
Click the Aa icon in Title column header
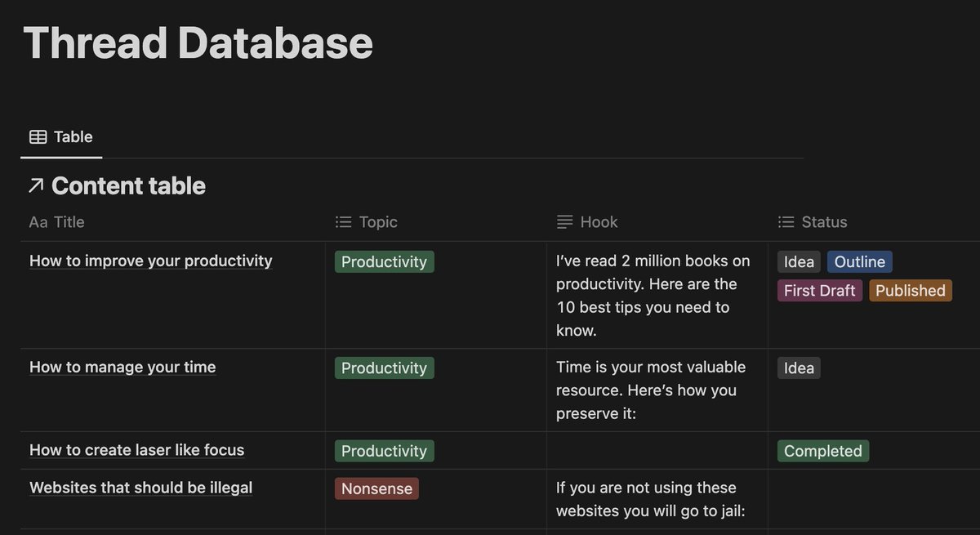pyautogui.click(x=38, y=222)
